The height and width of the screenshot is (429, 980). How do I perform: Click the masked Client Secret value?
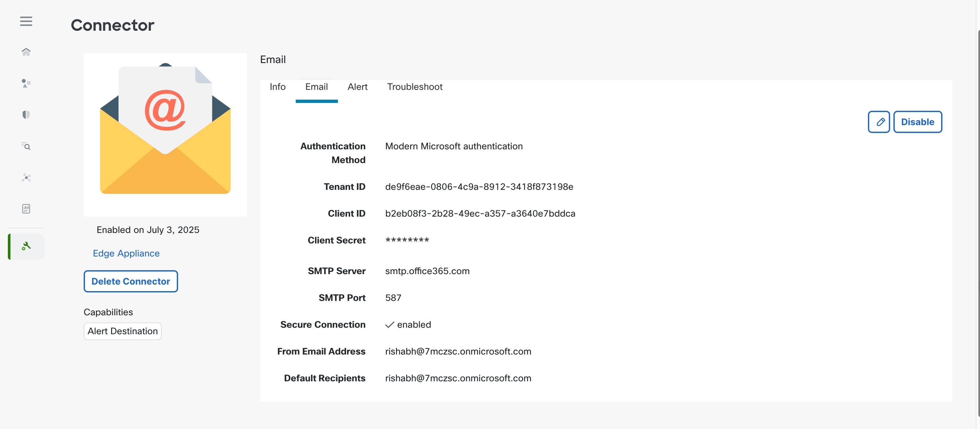pyautogui.click(x=407, y=240)
